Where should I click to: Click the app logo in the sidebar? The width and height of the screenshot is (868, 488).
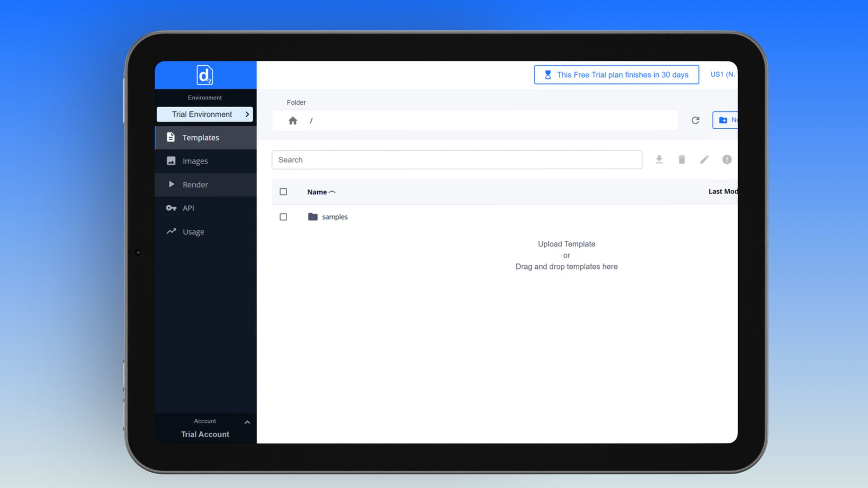click(x=205, y=75)
